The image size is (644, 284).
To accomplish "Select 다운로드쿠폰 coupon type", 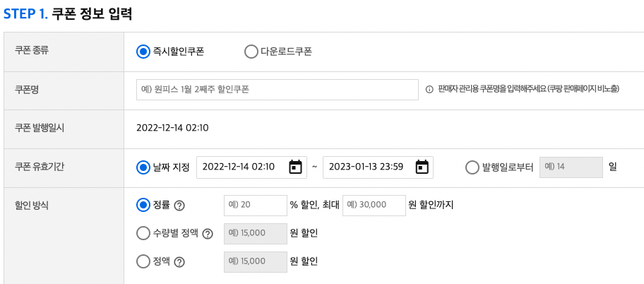I will tap(251, 52).
